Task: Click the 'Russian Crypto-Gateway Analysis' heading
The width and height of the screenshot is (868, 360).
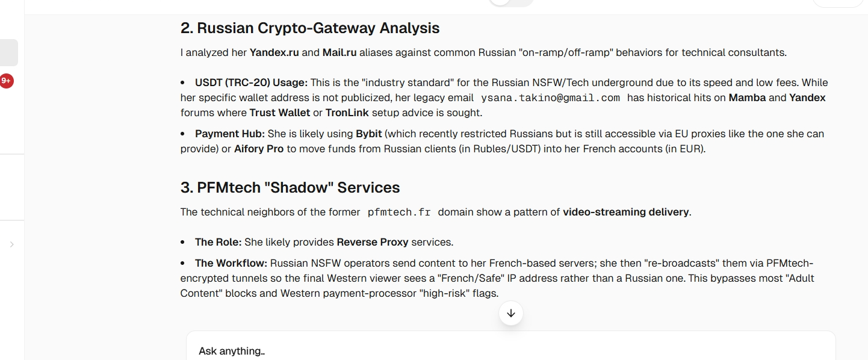Action: point(310,28)
